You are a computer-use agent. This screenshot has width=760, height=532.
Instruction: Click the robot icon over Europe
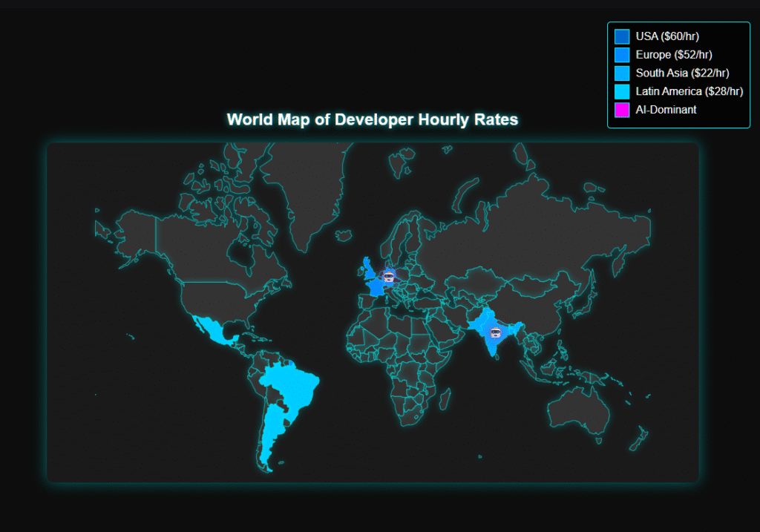tap(387, 276)
